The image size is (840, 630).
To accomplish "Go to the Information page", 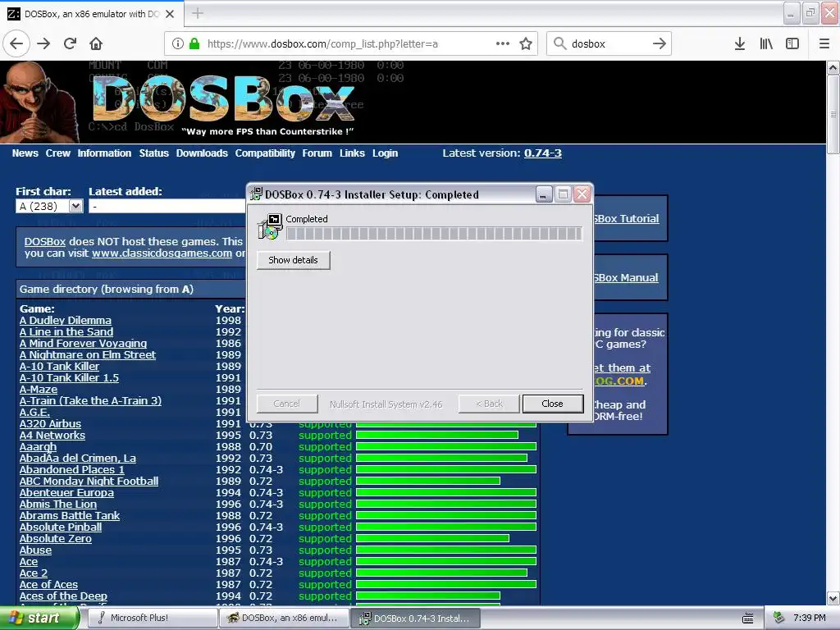I will [x=104, y=153].
